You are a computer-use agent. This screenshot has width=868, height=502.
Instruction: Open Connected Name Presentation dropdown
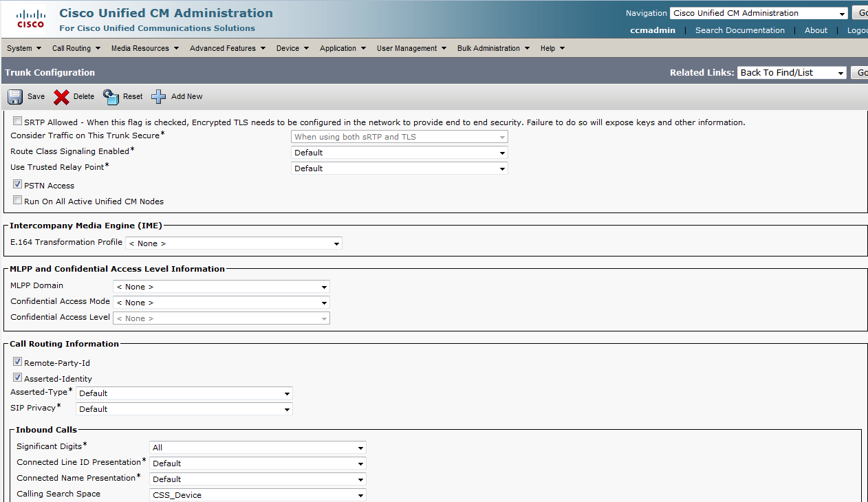point(258,479)
